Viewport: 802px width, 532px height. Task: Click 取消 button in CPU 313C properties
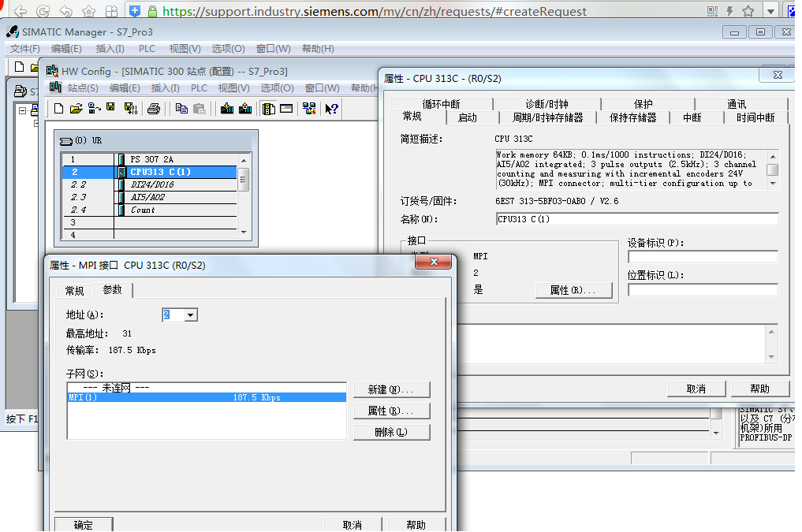(x=696, y=389)
